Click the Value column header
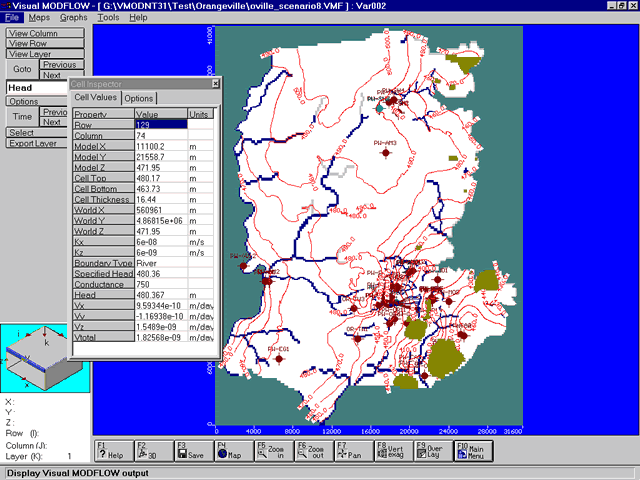The height and width of the screenshot is (480, 640). pyautogui.click(x=161, y=114)
